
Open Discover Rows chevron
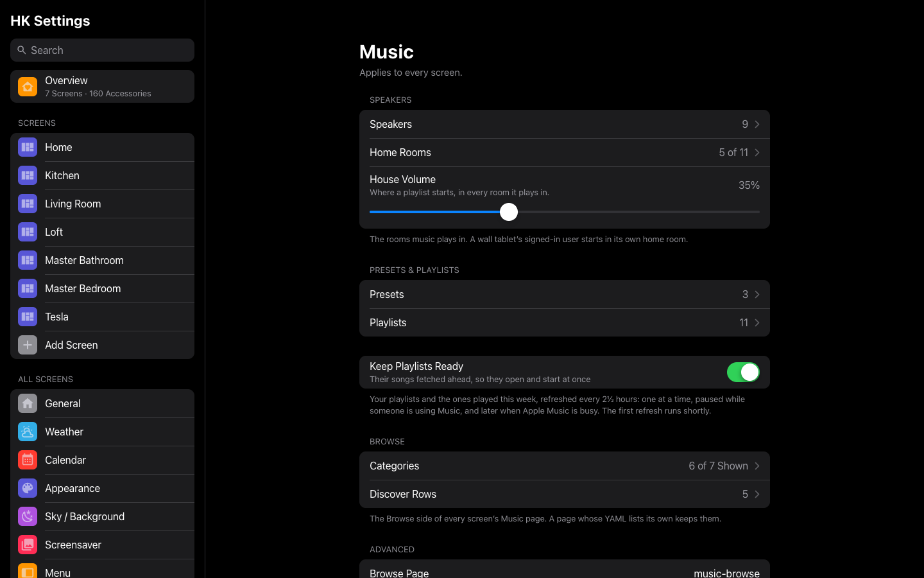[757, 494]
